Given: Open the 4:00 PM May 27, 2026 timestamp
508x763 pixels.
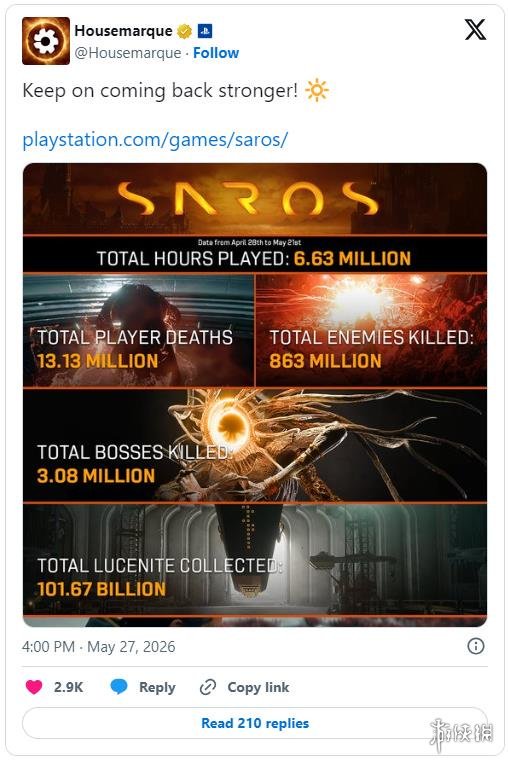Looking at the screenshot, I should (99, 647).
